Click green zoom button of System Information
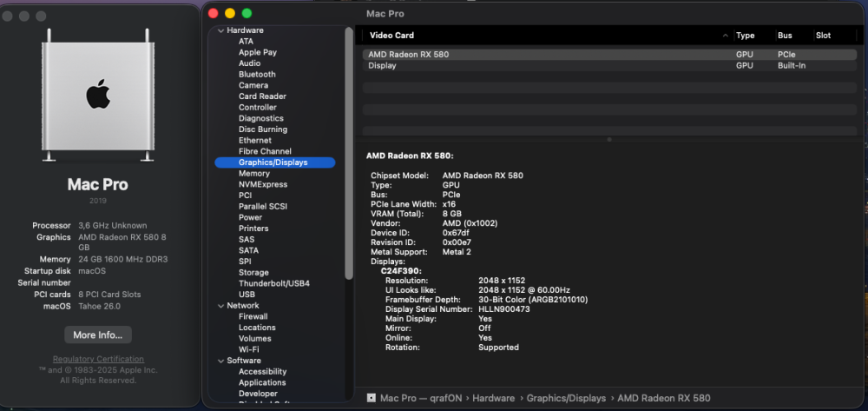 point(247,13)
